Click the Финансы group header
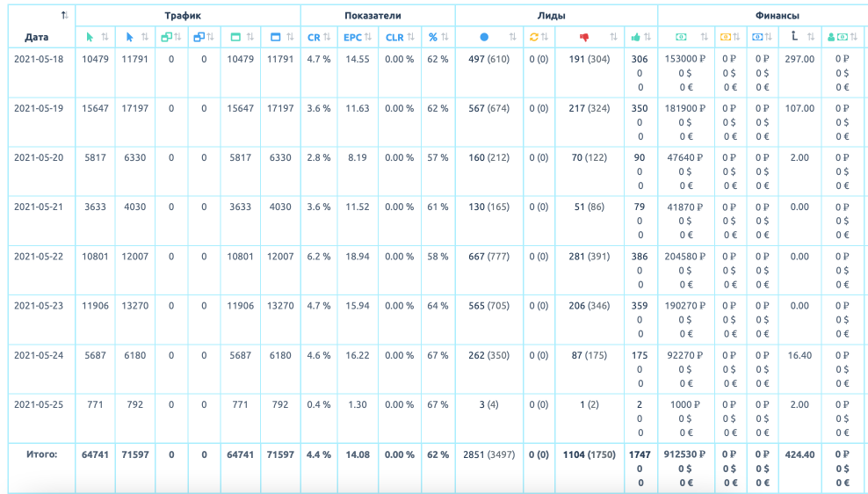The height and width of the screenshot is (494, 868). (x=778, y=16)
